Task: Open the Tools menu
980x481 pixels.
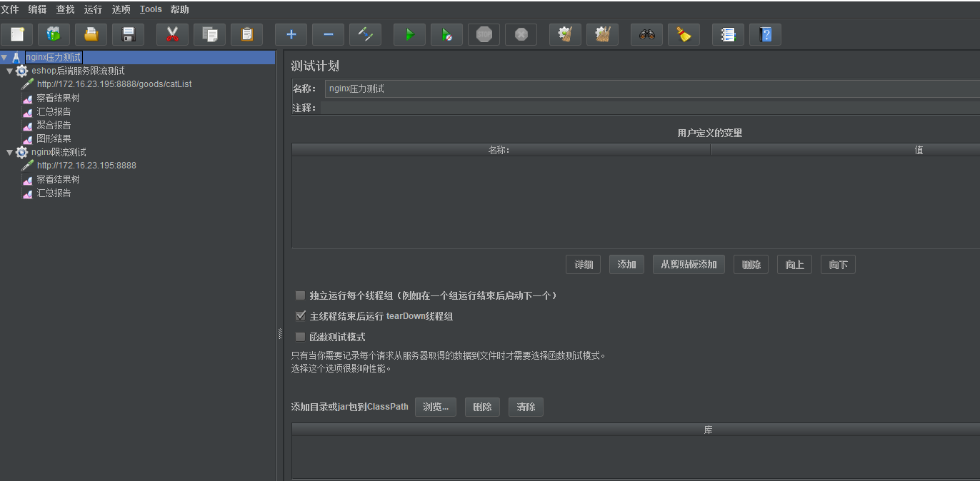Action: click(150, 9)
